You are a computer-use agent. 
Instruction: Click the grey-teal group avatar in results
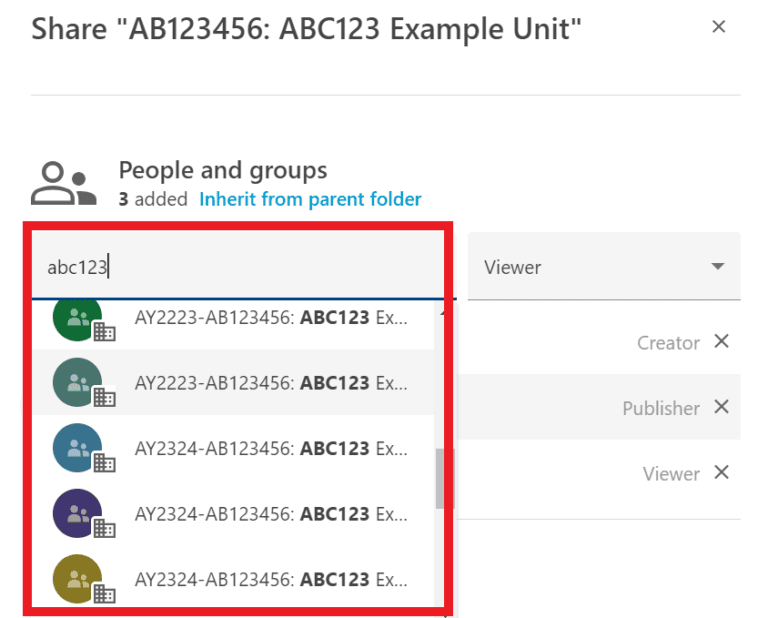(77, 383)
